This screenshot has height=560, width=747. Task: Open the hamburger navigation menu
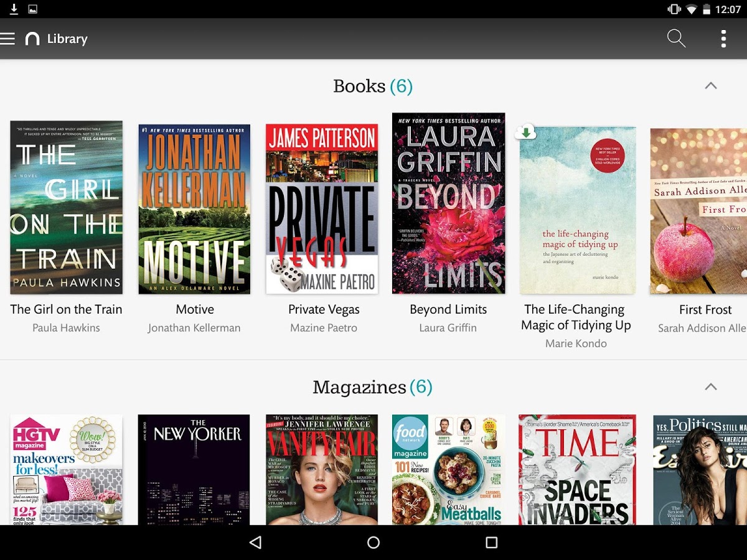click(x=7, y=39)
